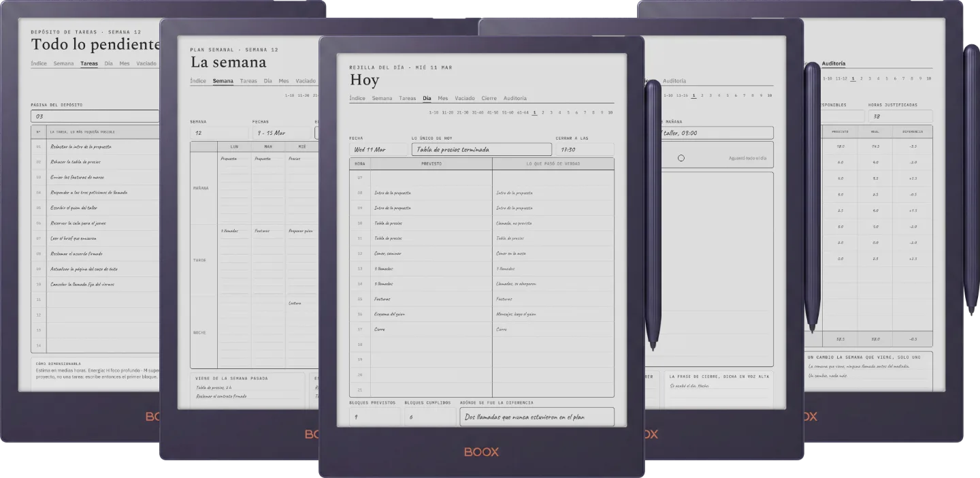Select the LUN column header in La semana
The width and height of the screenshot is (980, 478).
234,146
